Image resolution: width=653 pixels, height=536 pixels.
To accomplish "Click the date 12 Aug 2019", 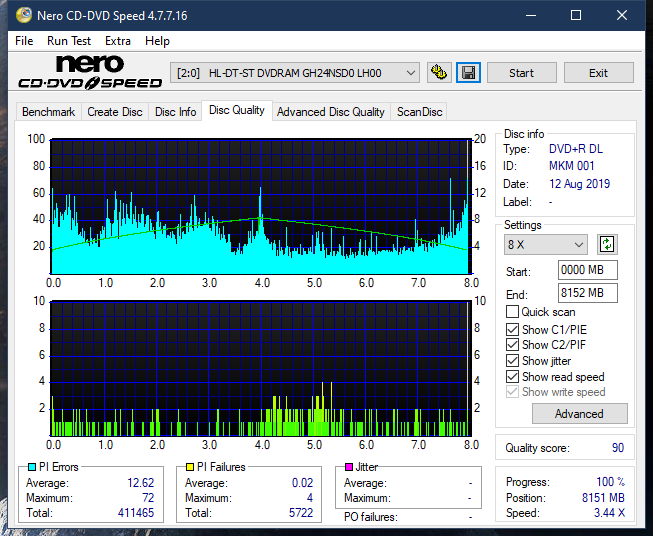I will pos(579,184).
